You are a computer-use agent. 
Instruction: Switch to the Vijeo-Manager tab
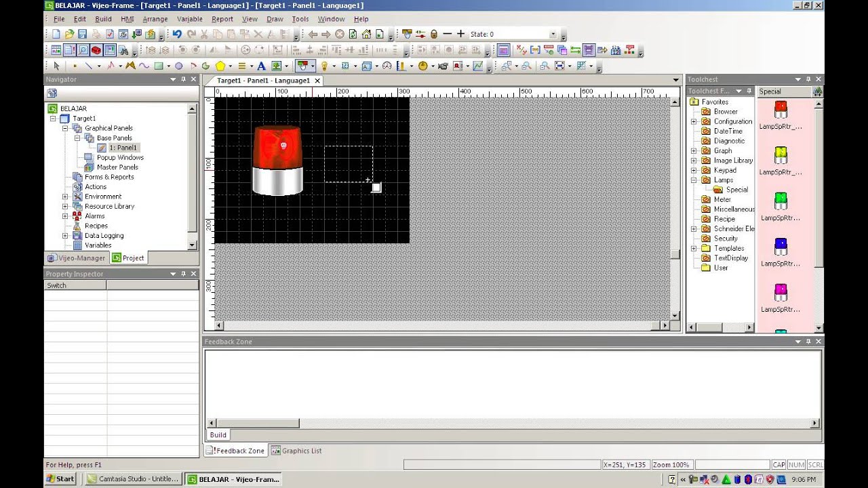[x=77, y=258]
